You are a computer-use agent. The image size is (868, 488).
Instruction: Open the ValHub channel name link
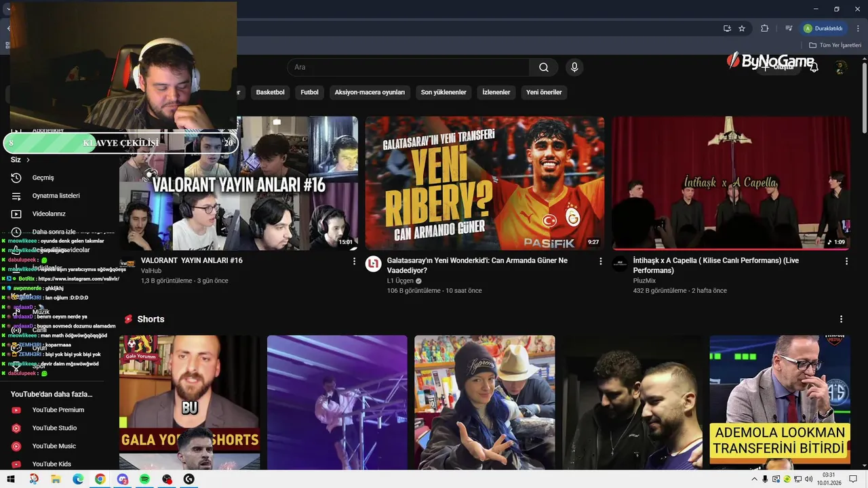point(151,270)
